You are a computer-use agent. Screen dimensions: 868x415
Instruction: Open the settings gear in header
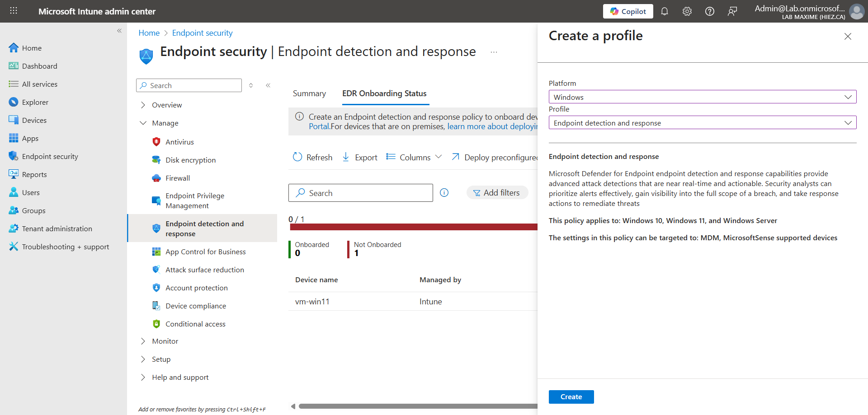click(687, 11)
